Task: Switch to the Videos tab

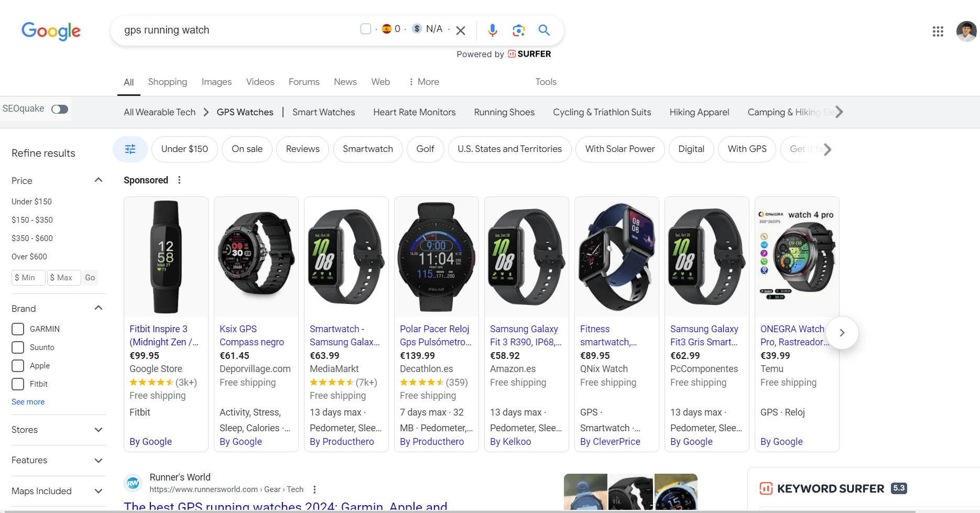Action: (260, 82)
